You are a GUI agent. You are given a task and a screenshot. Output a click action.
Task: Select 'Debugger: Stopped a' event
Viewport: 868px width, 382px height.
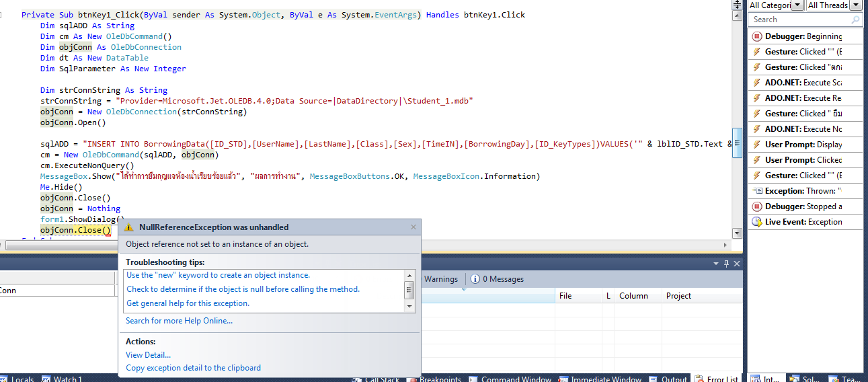(x=805, y=206)
